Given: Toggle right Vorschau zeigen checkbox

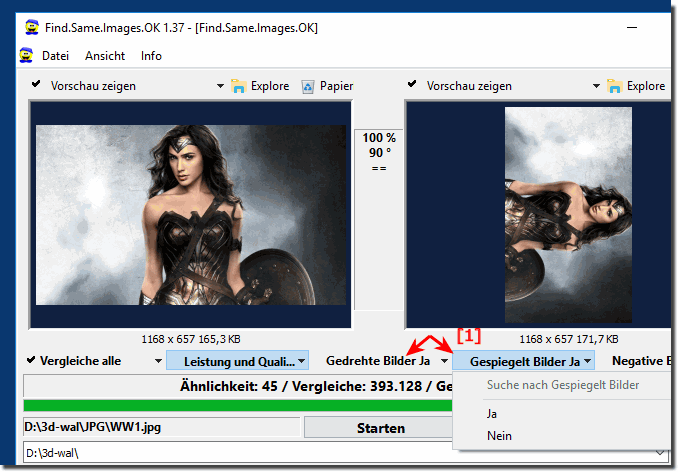Looking at the screenshot, I should [412, 84].
